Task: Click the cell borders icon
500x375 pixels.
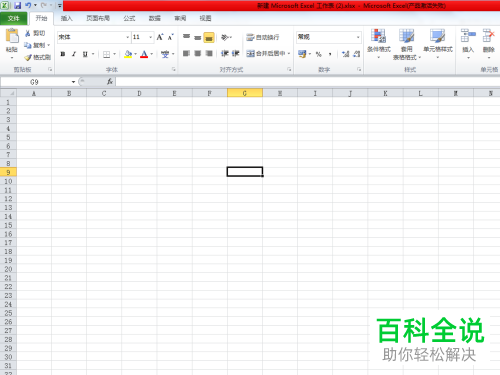Action: pyautogui.click(x=106, y=54)
